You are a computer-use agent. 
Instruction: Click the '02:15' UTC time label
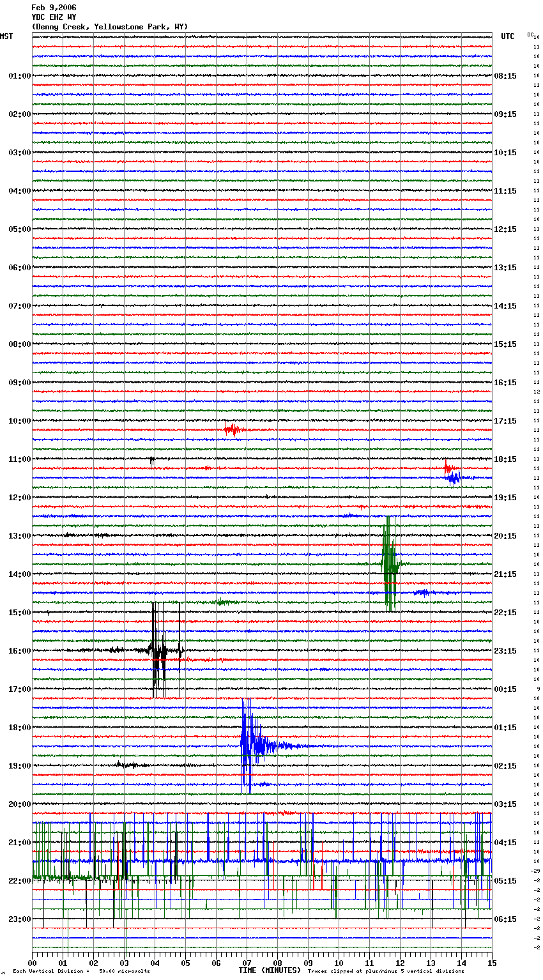pyautogui.click(x=505, y=766)
